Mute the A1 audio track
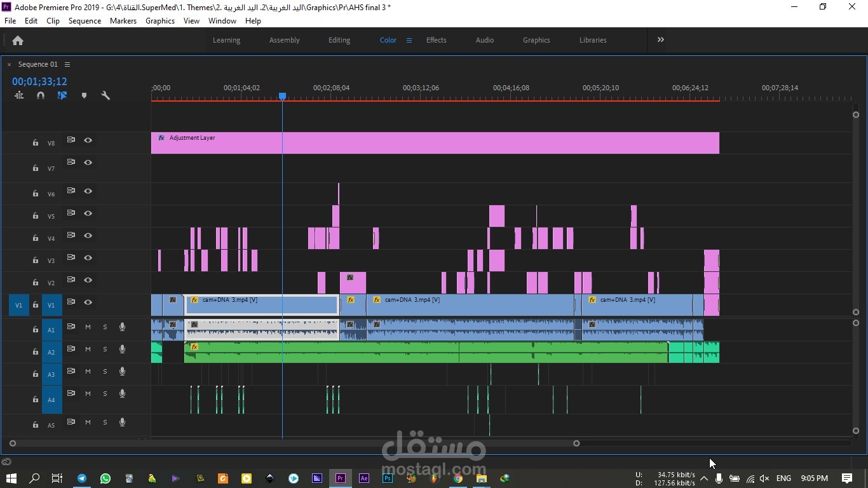Image resolution: width=868 pixels, height=488 pixels. 88,327
